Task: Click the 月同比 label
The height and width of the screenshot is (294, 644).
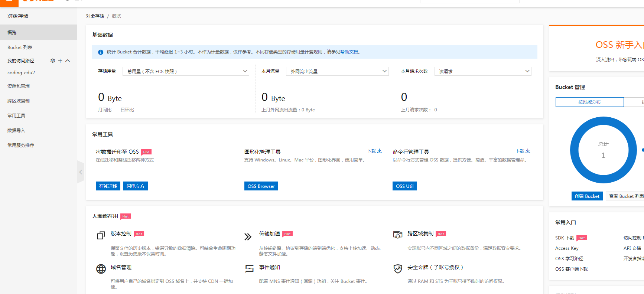Action: pos(105,110)
